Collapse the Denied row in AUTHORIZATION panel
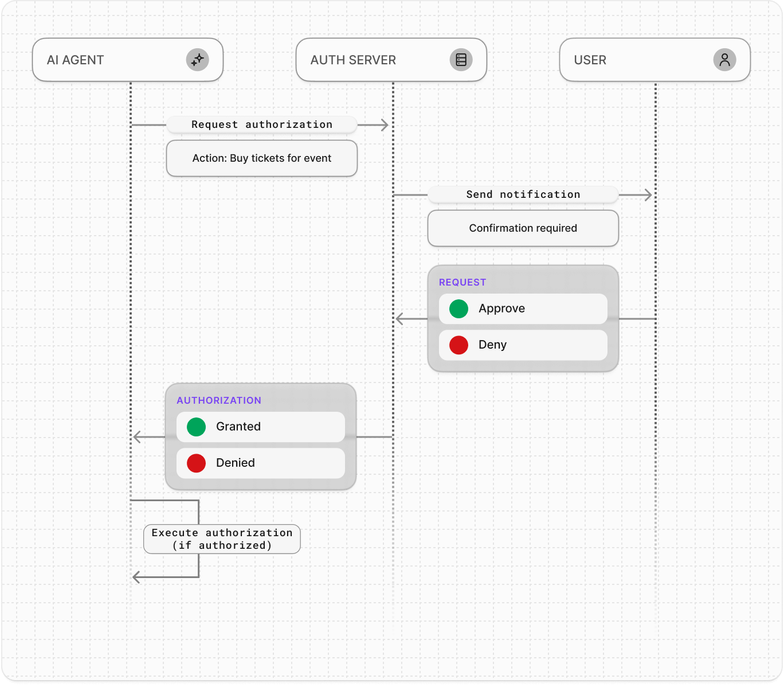 260,463
